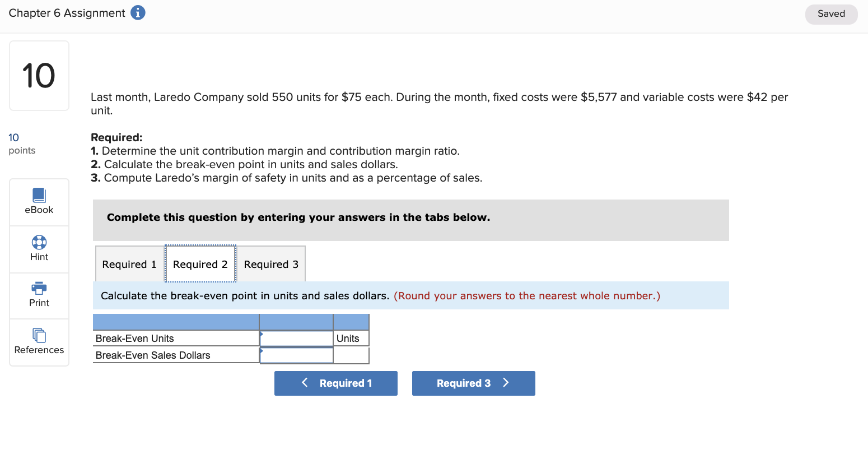This screenshot has width=868, height=454.
Task: Click the left chevron inside Required 1 button
Action: tap(305, 383)
